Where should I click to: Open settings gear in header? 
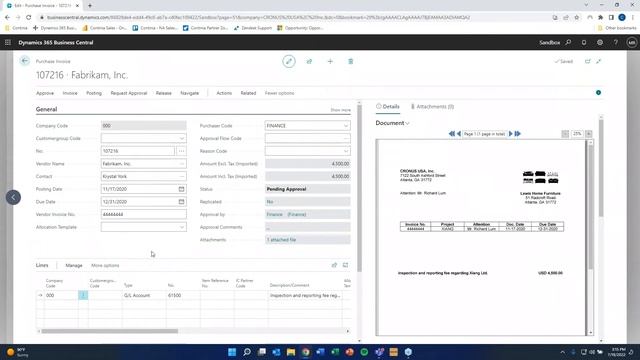point(600,42)
